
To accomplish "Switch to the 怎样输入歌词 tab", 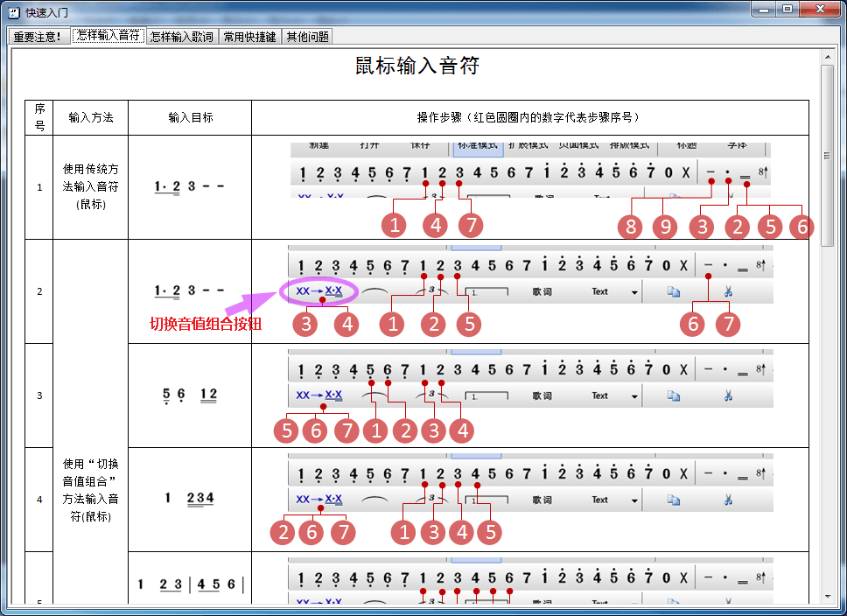I will point(181,37).
